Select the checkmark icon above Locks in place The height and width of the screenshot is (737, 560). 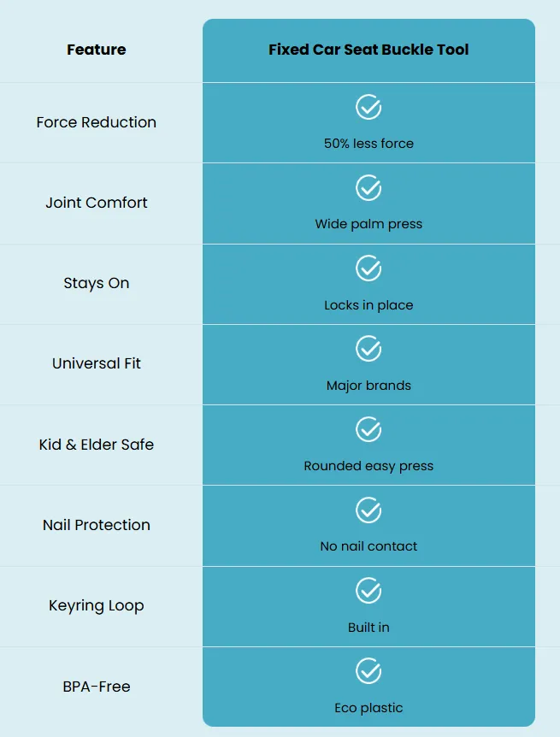click(368, 268)
